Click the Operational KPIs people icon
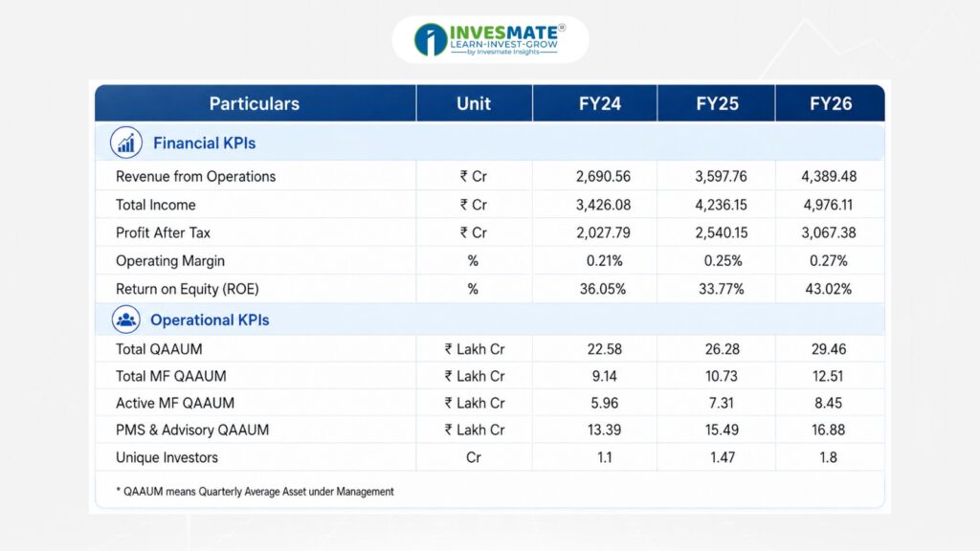The image size is (980, 551). coord(125,320)
